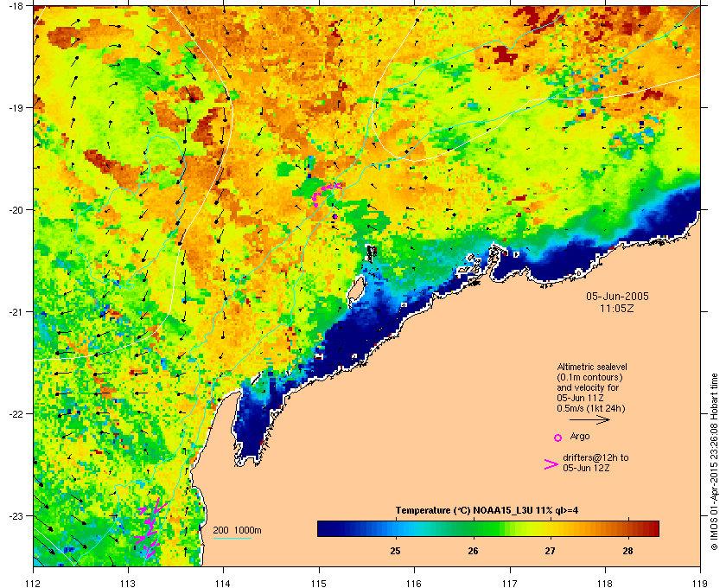Click latitude axis label -23

point(16,515)
